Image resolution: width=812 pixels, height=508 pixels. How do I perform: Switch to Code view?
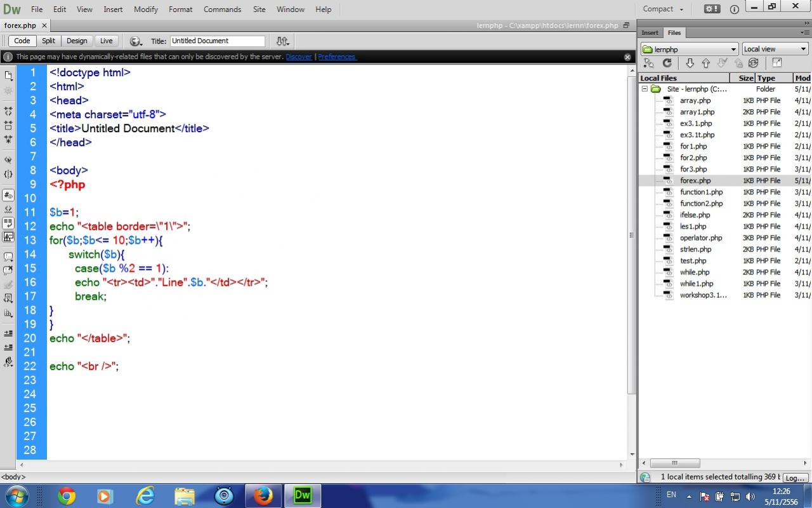click(22, 41)
